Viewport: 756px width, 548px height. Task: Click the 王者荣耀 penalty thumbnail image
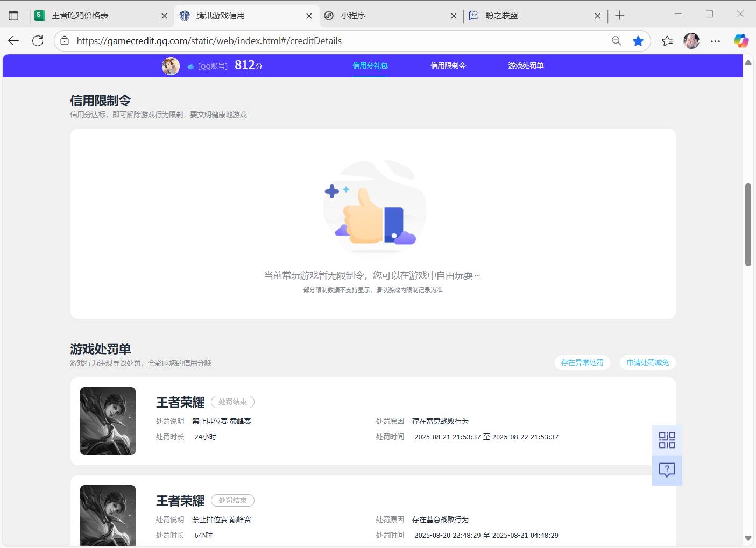pyautogui.click(x=108, y=421)
